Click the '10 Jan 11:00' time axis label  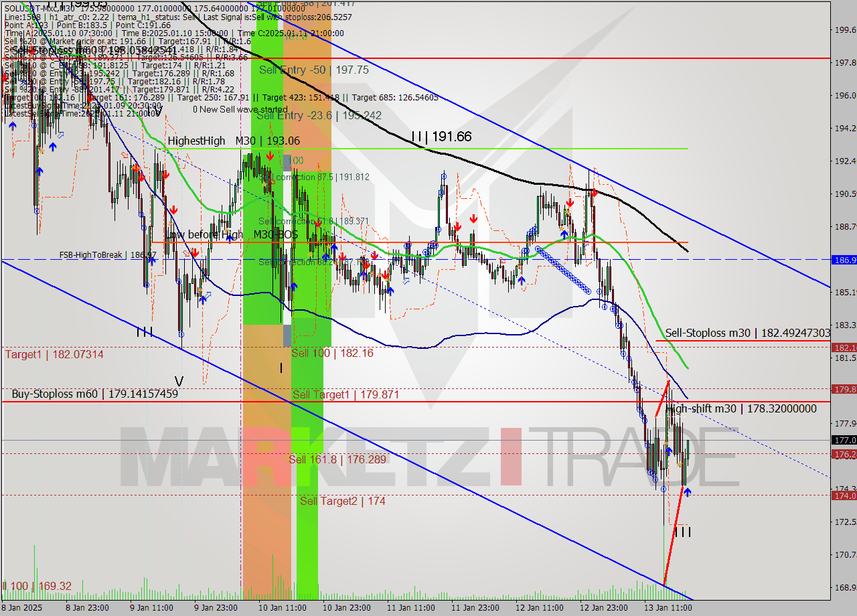point(283,608)
